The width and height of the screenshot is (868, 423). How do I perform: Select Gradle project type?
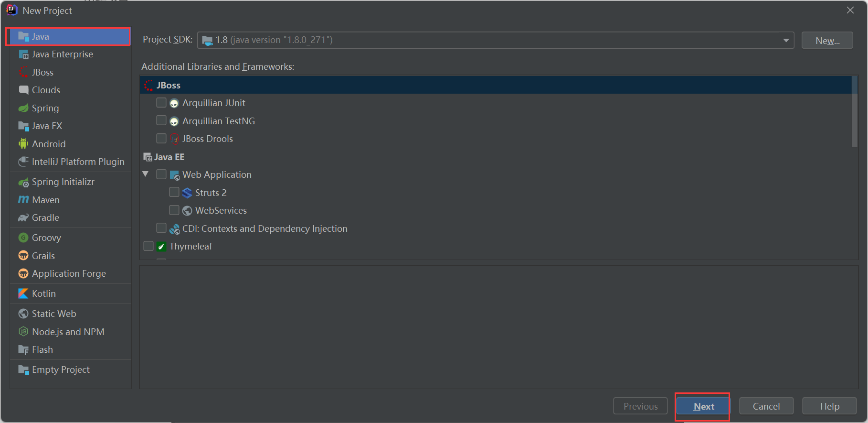[x=71, y=218]
